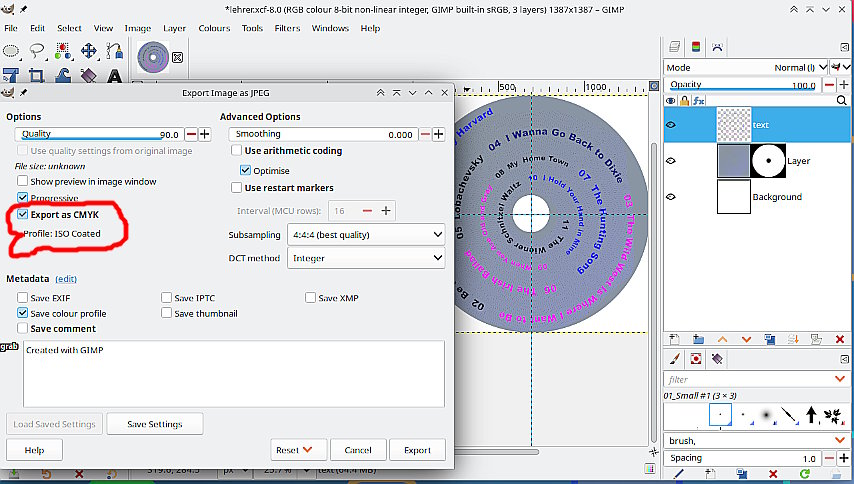Viewport: 854px width, 484px height.
Task: Expand the layer Mode dropdown
Action: 795,67
